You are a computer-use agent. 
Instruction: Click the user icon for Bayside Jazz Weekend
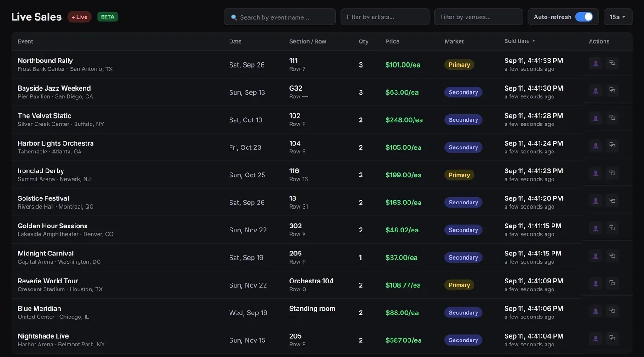click(x=595, y=91)
